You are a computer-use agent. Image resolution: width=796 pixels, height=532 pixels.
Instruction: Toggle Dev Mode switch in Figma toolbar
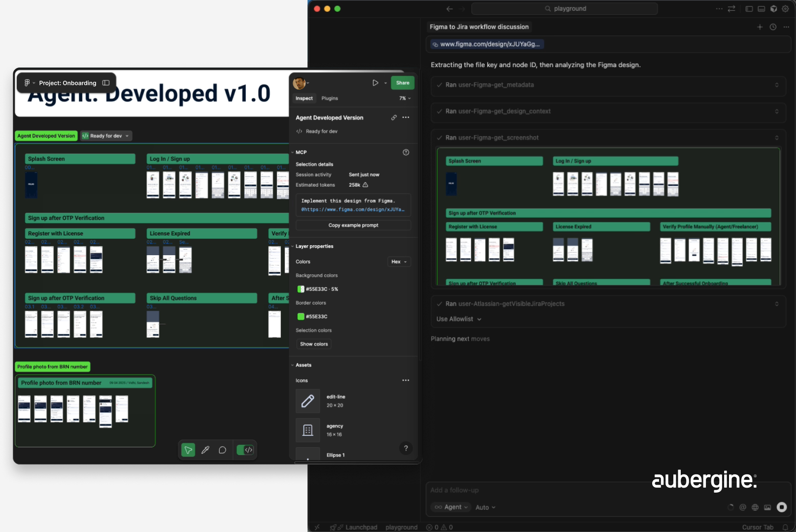pos(245,450)
